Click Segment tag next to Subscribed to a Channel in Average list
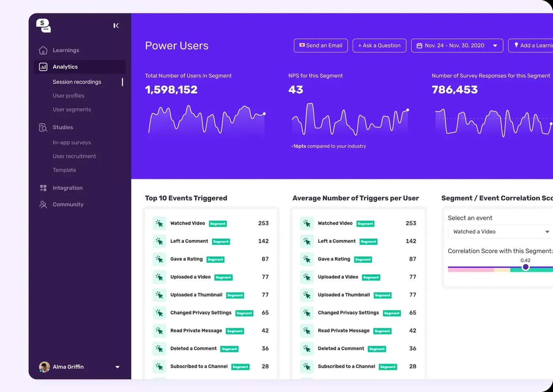 pos(388,367)
